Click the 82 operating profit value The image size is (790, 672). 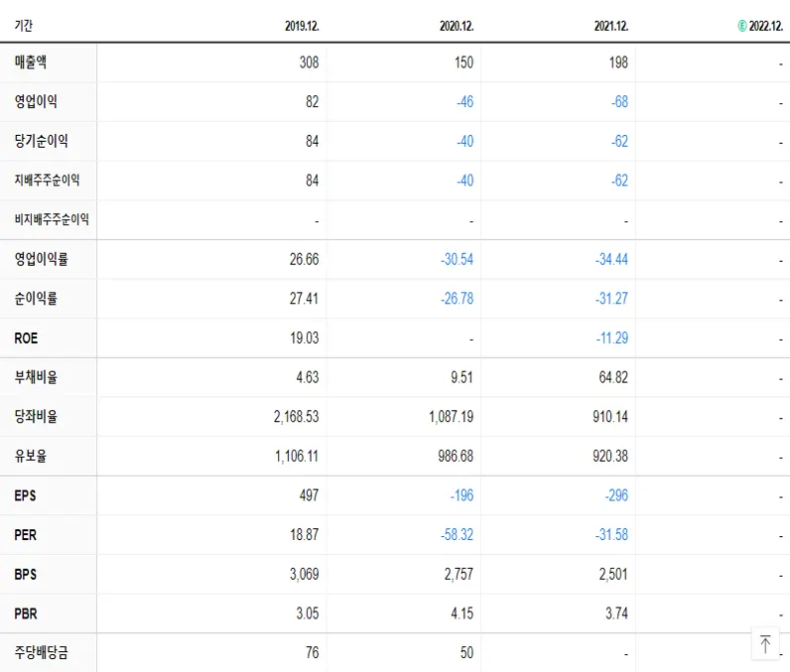click(313, 102)
